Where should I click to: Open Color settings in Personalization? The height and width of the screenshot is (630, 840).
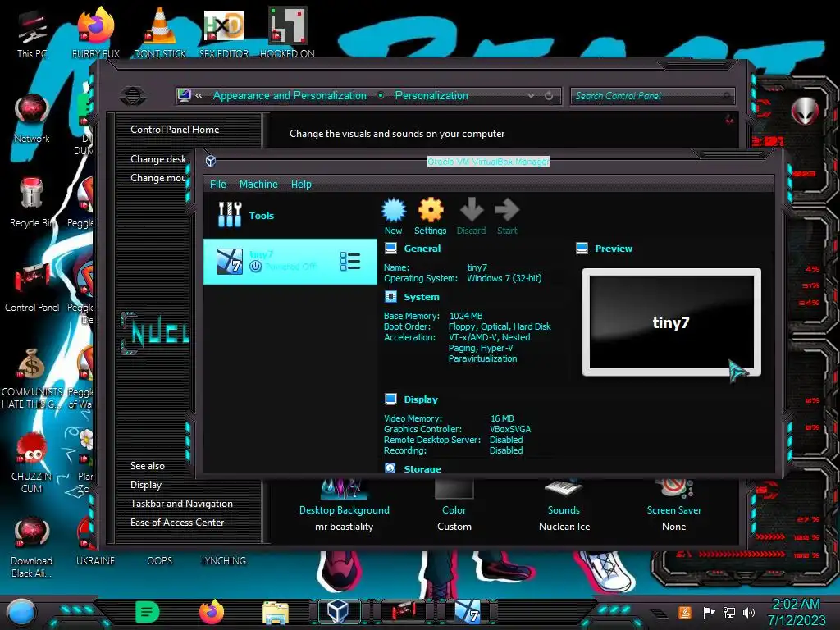click(x=454, y=504)
